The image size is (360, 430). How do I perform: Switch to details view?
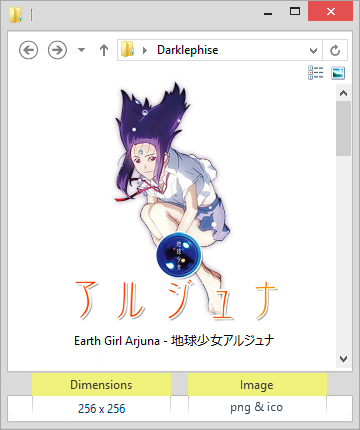[315, 72]
